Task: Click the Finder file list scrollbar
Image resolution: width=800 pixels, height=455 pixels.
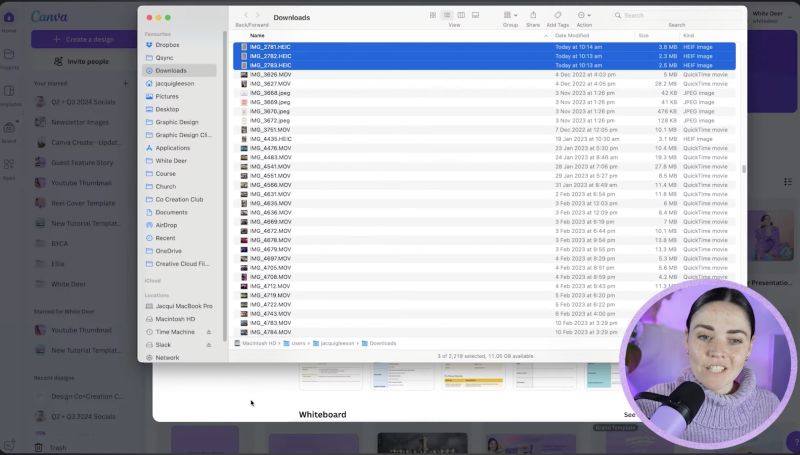Action: pos(744,169)
